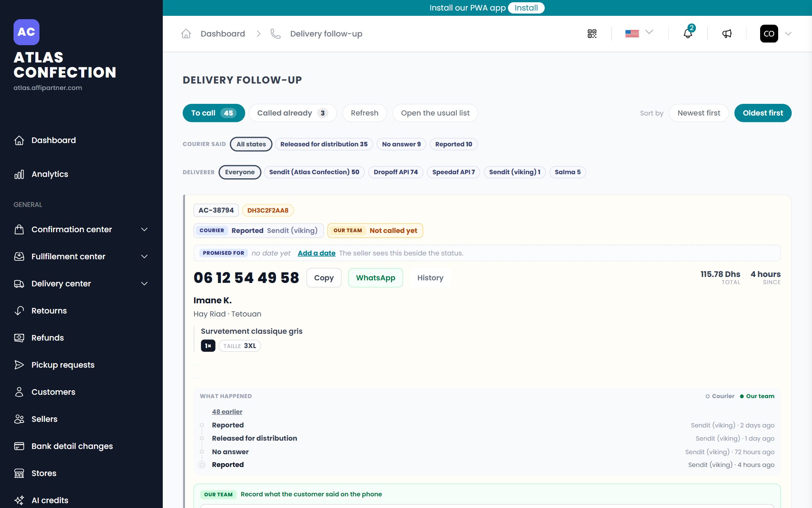Click the AC logo badge
The width and height of the screenshot is (812, 508).
tap(26, 32)
